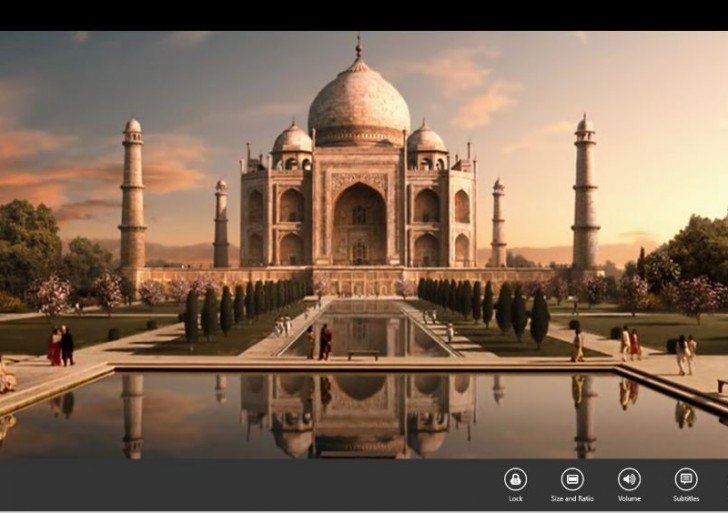Click the "Subtitles" text label
Screen dimensions: 728x513
point(686,498)
